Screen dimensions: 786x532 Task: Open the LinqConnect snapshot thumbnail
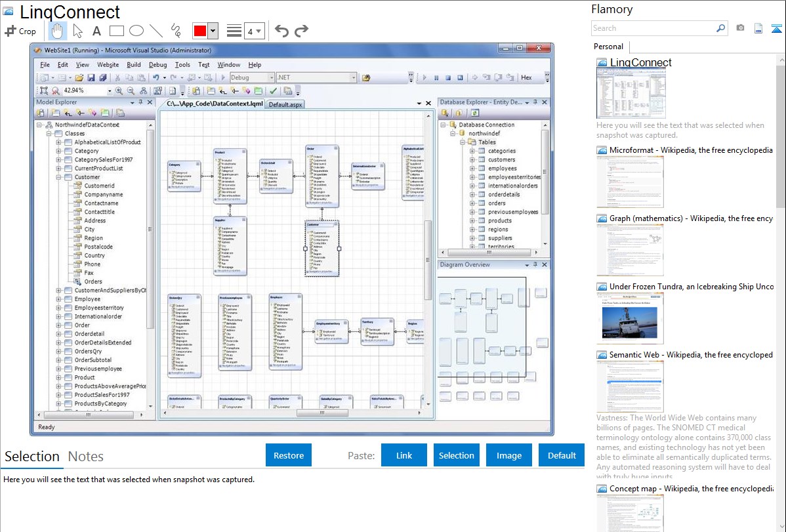(x=631, y=94)
